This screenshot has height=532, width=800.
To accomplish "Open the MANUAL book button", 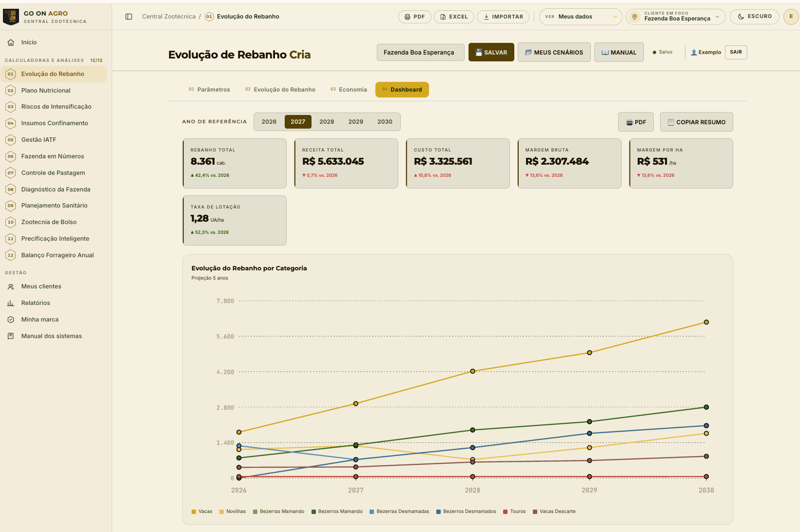I will (619, 52).
